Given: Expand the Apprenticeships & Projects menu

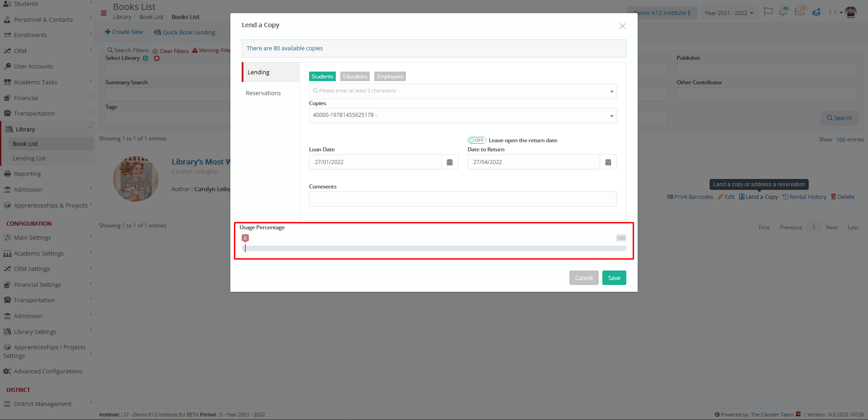Looking at the screenshot, I should click(47, 205).
